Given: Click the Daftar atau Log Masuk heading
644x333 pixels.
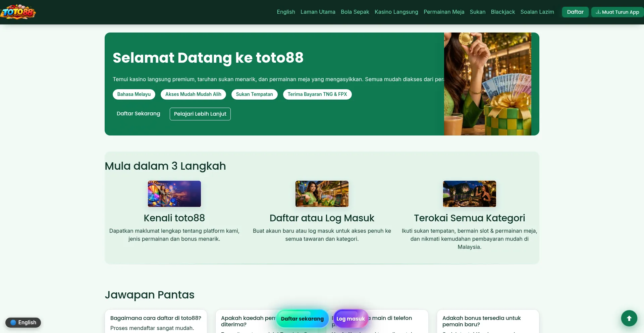Looking at the screenshot, I should (x=322, y=218).
